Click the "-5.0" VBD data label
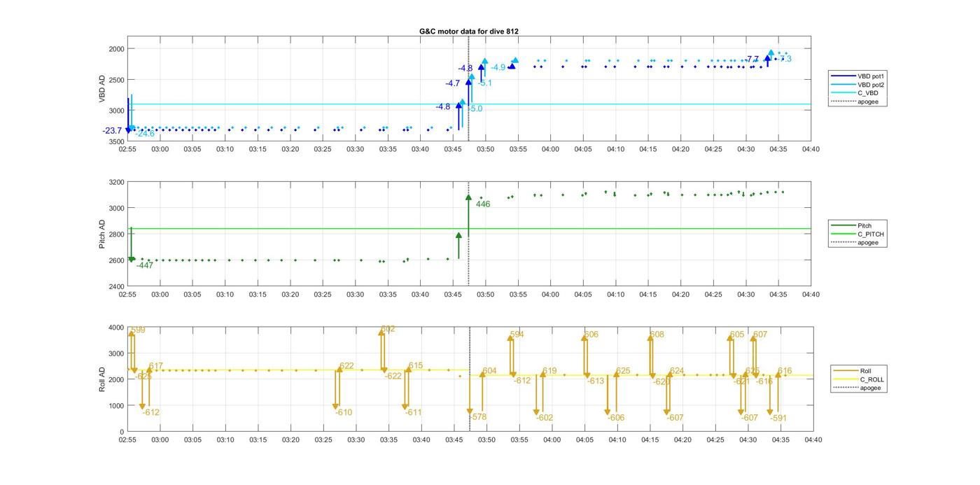The image size is (980, 485). [475, 109]
